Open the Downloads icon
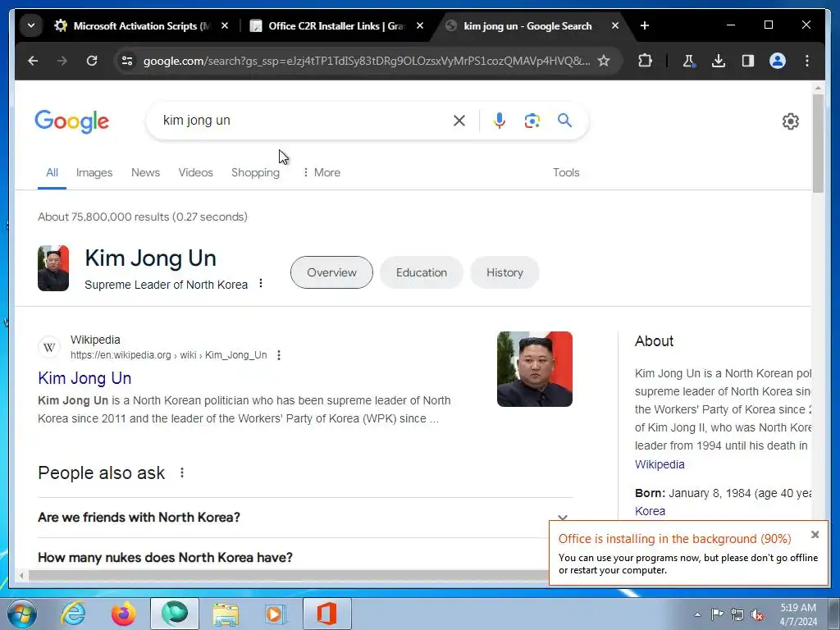The height and width of the screenshot is (630, 840). pos(719,61)
